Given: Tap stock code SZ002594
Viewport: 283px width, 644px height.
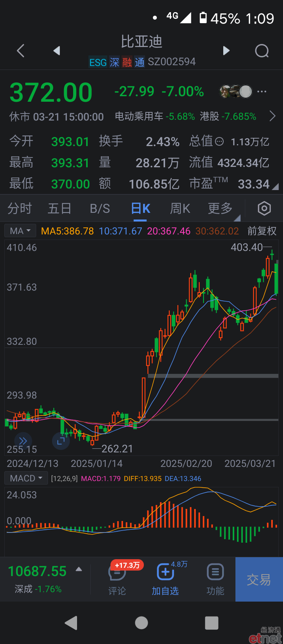Looking at the screenshot, I should [172, 62].
